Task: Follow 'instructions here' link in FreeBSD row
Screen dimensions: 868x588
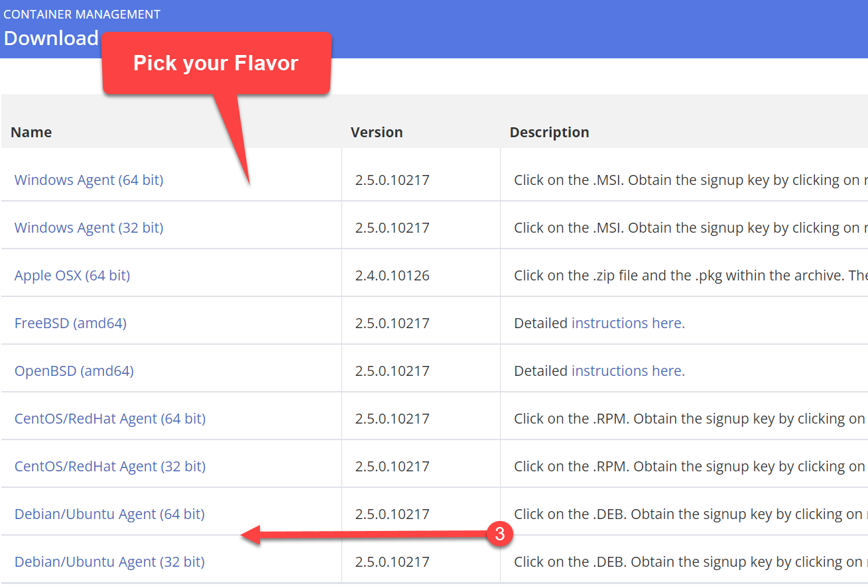Action: (628, 323)
